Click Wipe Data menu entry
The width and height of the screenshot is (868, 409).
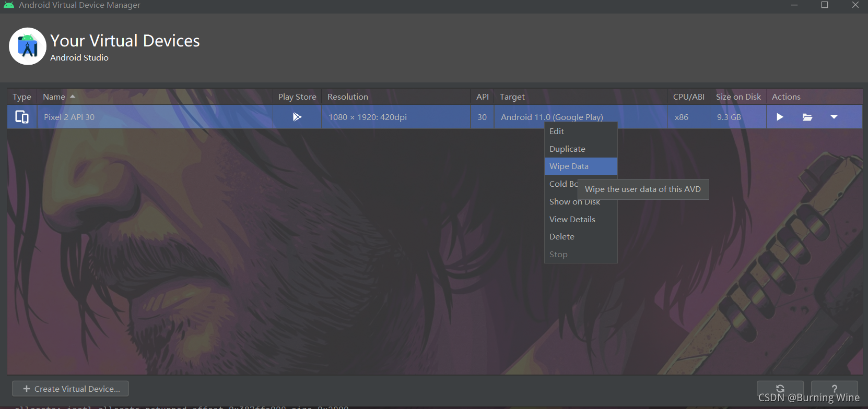[x=581, y=166]
